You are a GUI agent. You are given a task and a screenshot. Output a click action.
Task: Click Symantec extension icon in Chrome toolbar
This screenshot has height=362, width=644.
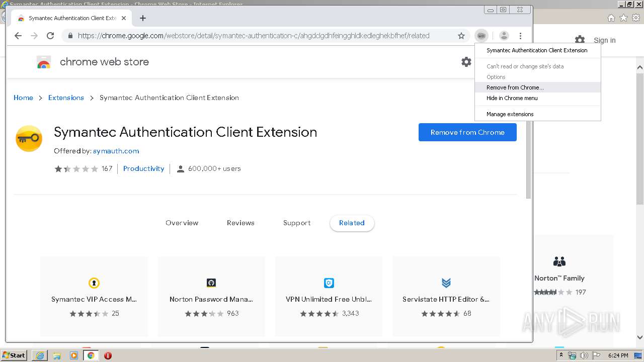point(481,36)
